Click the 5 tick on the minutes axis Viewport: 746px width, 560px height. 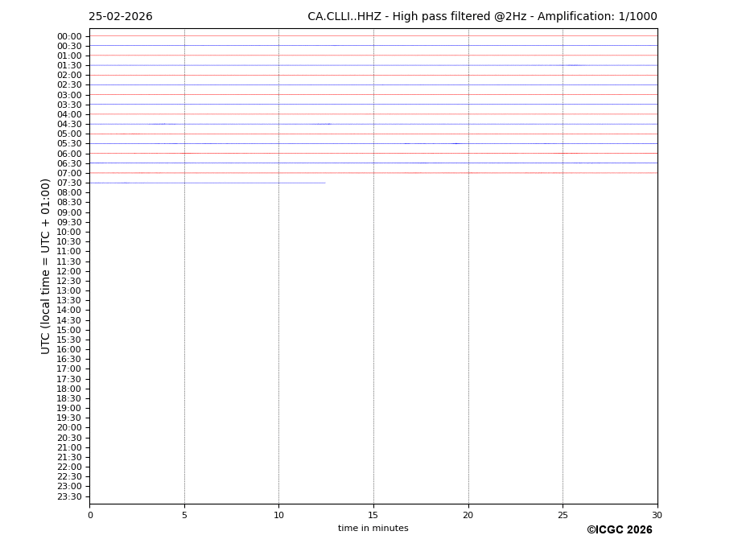[184, 515]
